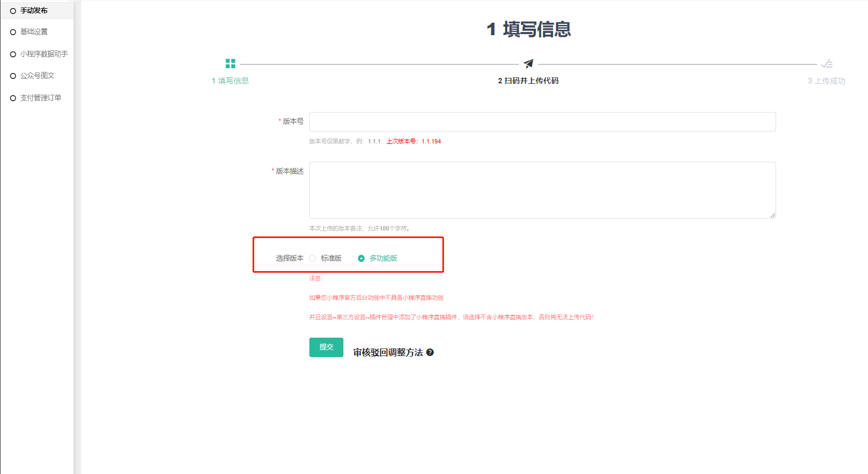Click the circle icon beside 基础设置

point(13,32)
